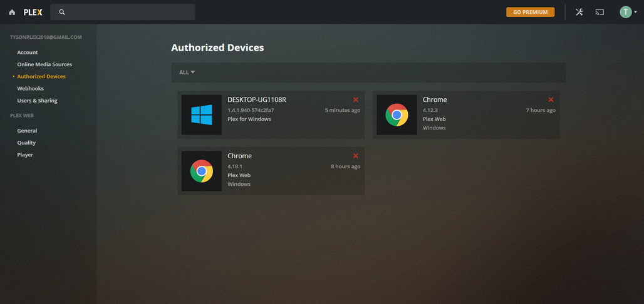Open the Webhooks settings page
This screenshot has width=644, height=304.
[31, 89]
